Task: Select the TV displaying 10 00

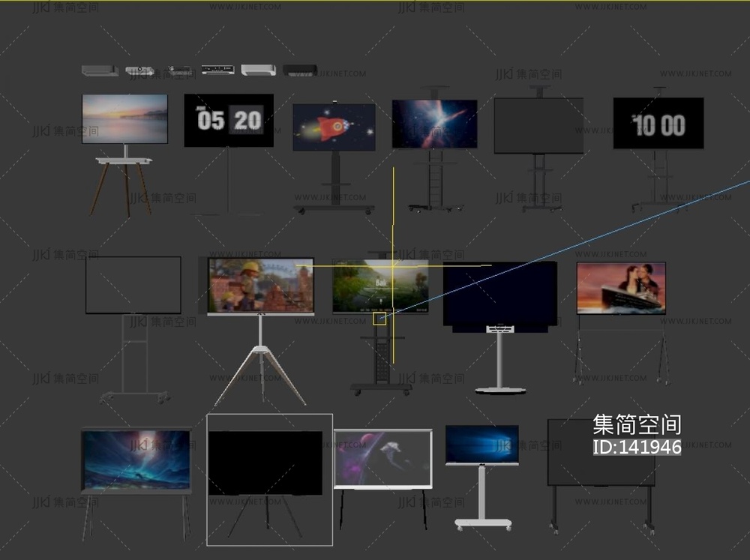Action: click(658, 123)
